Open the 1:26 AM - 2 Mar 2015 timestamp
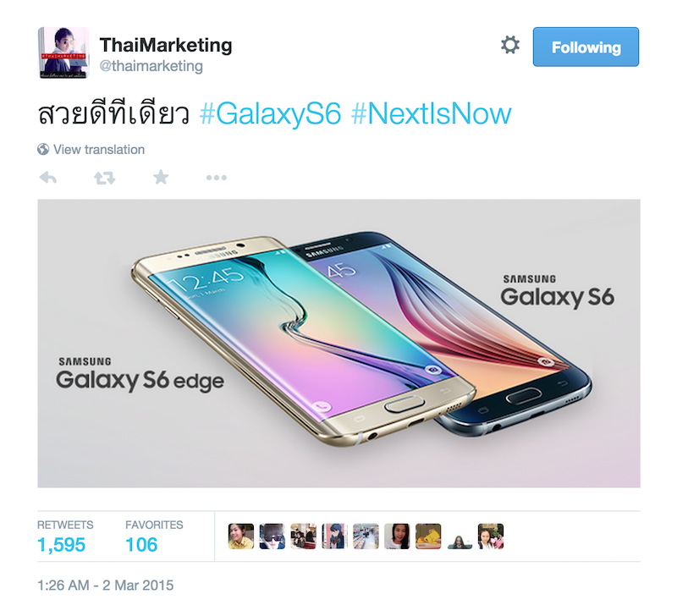 click(105, 586)
